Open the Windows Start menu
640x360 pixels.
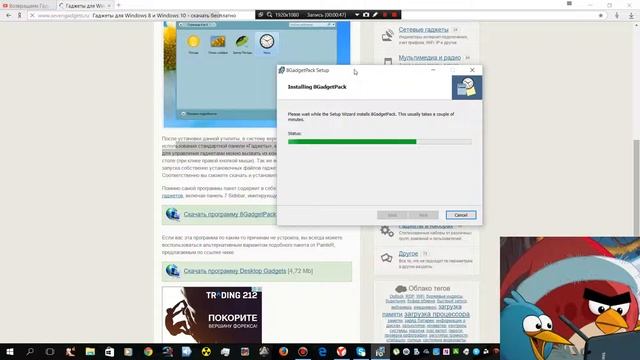(x=10, y=351)
